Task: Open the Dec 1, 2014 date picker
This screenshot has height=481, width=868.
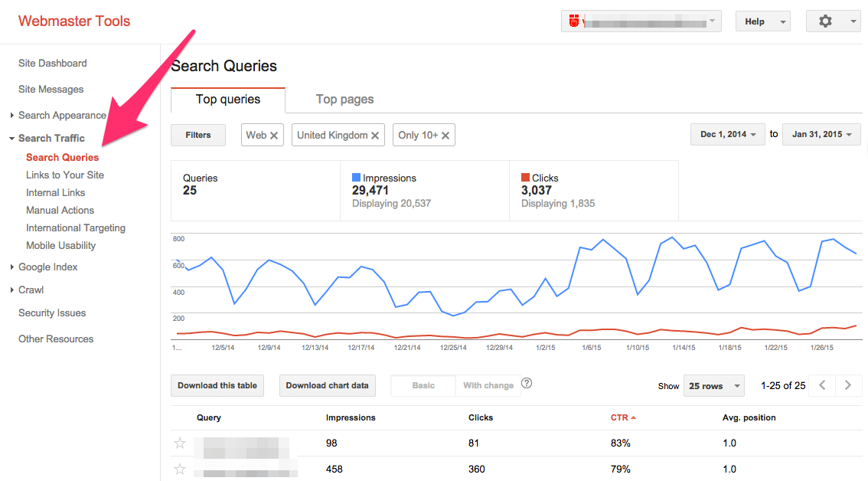Action: pyautogui.click(x=727, y=133)
